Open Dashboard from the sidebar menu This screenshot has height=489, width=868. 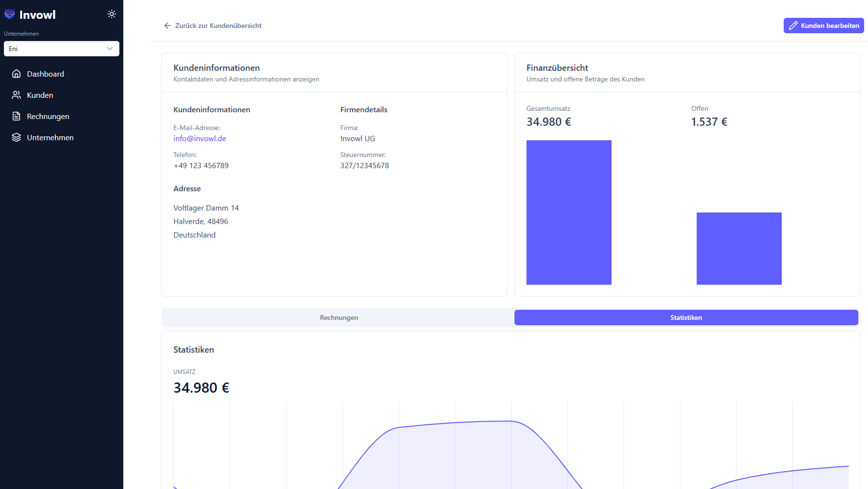[x=45, y=73]
